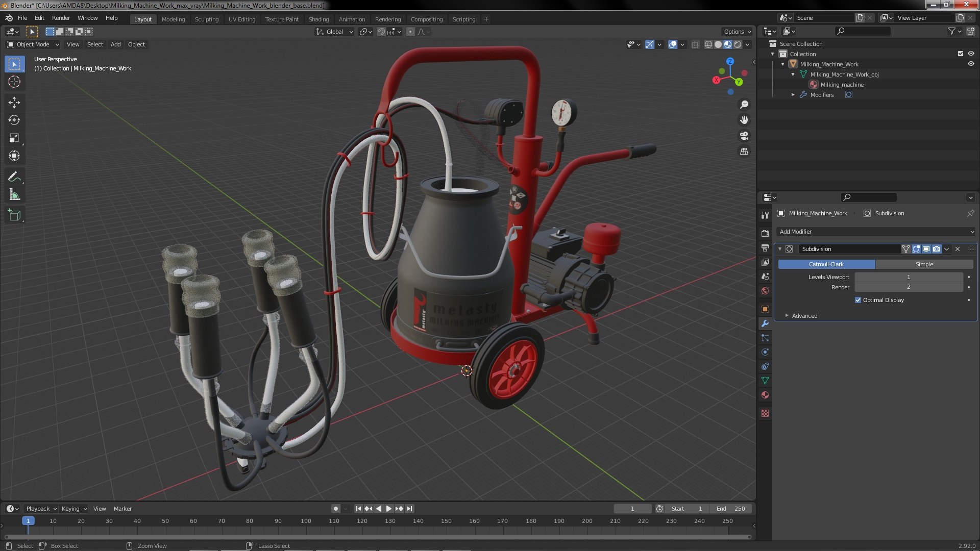Toggle Collection exclude checkbox in outliner
Viewport: 980px width, 551px height.
pos(961,54)
